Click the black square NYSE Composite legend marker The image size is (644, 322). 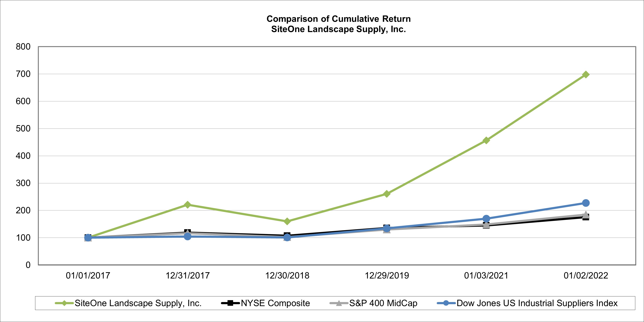point(231,303)
